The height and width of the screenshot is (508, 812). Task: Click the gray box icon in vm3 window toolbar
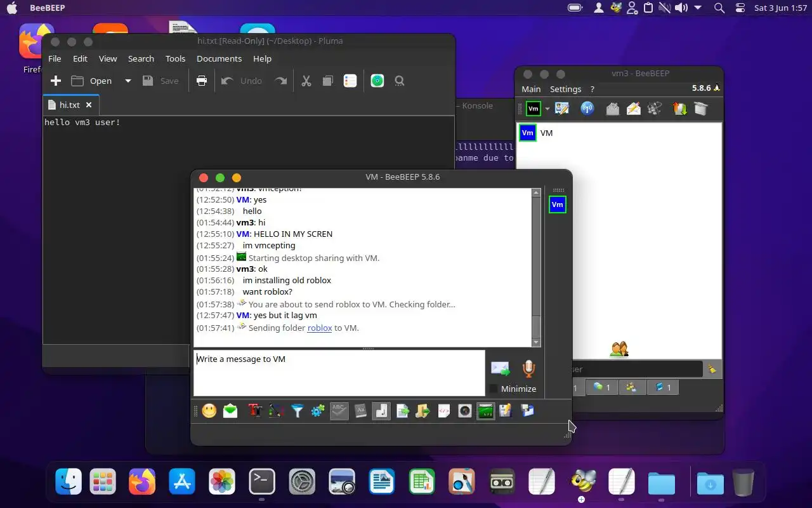[x=700, y=109]
